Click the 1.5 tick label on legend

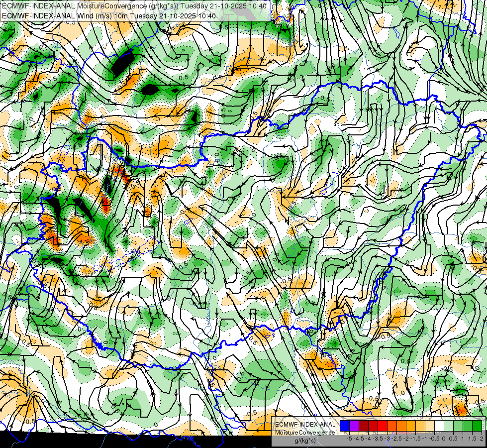pos(472,439)
